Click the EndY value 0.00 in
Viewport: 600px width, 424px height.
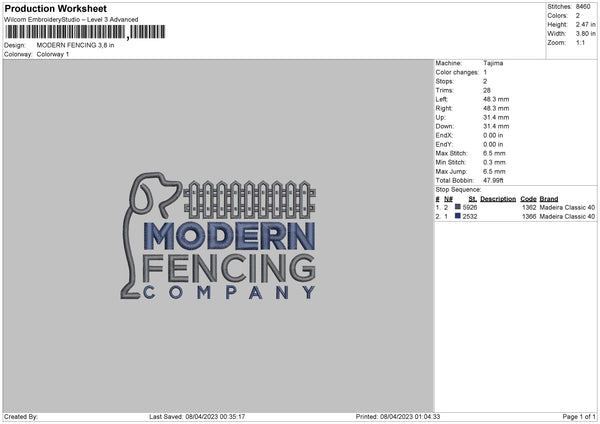pyautogui.click(x=493, y=145)
